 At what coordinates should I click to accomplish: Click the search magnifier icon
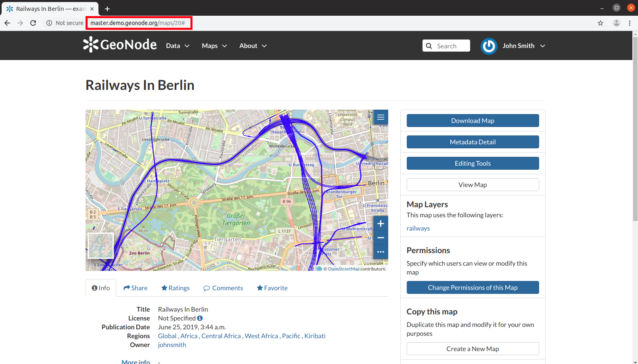pyautogui.click(x=429, y=46)
